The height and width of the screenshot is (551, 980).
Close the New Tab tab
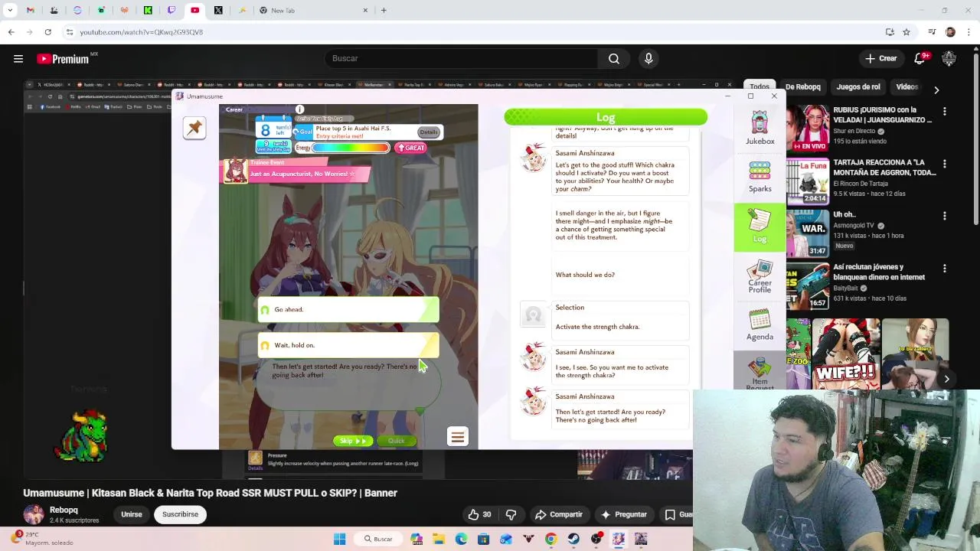pyautogui.click(x=365, y=11)
